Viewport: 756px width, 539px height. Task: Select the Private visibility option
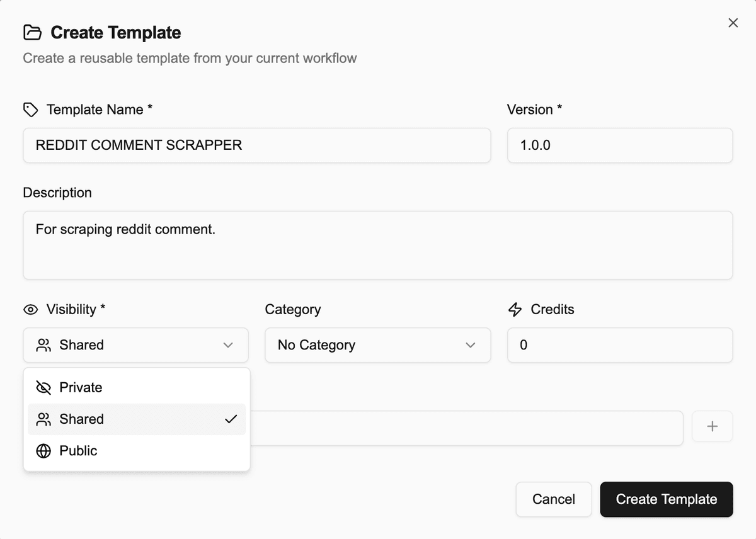(x=80, y=387)
